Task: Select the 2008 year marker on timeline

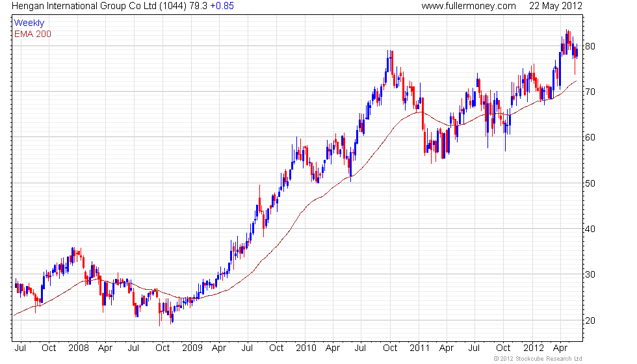Action: pyautogui.click(x=79, y=348)
